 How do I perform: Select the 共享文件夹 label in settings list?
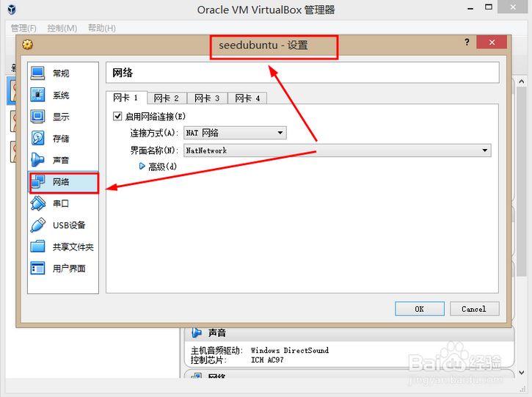pyautogui.click(x=73, y=247)
